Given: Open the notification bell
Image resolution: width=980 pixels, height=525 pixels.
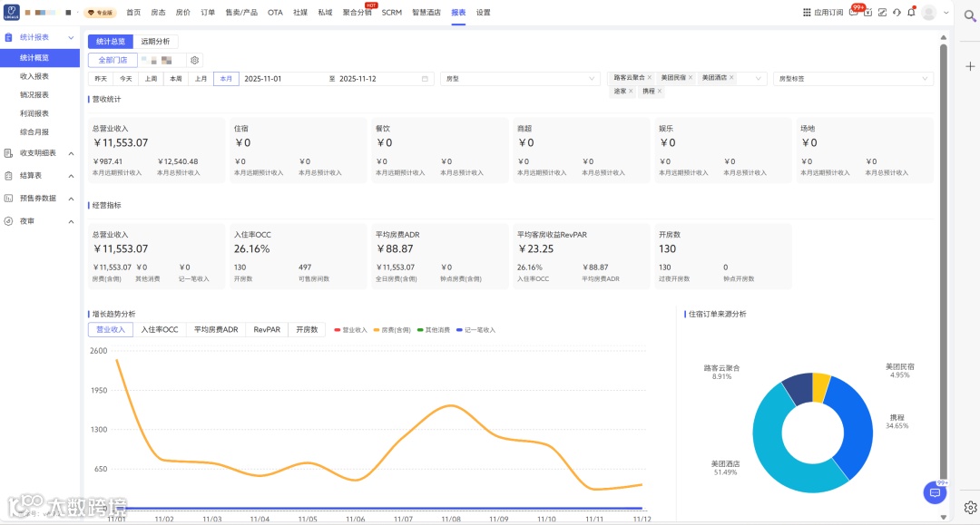Looking at the screenshot, I should [911, 12].
